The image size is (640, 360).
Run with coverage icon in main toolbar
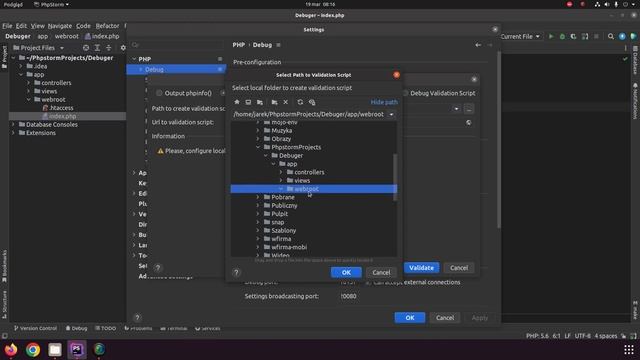[573, 36]
